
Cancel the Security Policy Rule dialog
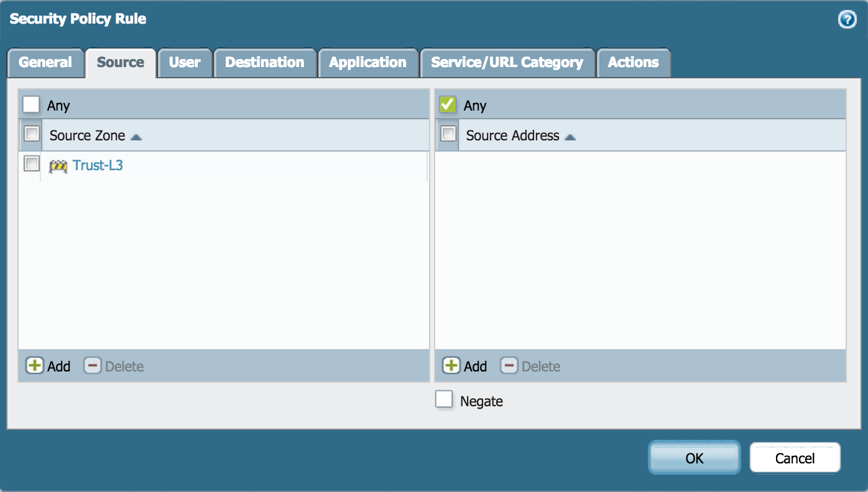point(795,458)
